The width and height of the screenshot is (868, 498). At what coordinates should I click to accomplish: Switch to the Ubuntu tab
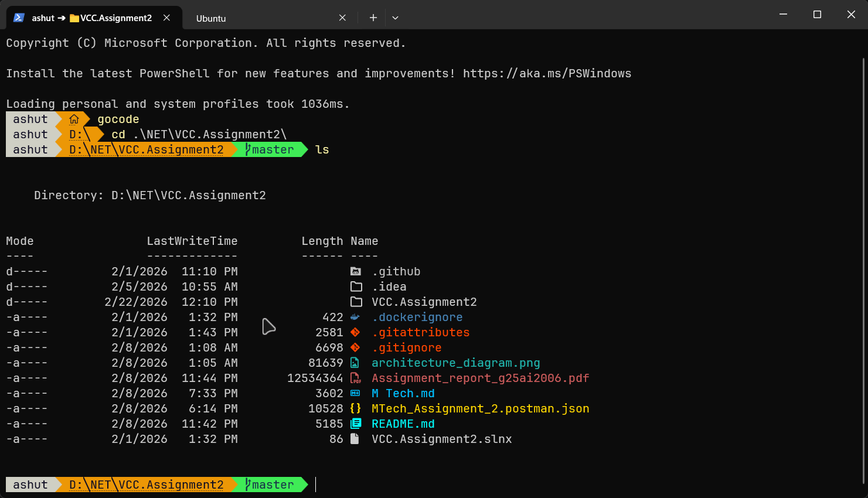tap(211, 18)
